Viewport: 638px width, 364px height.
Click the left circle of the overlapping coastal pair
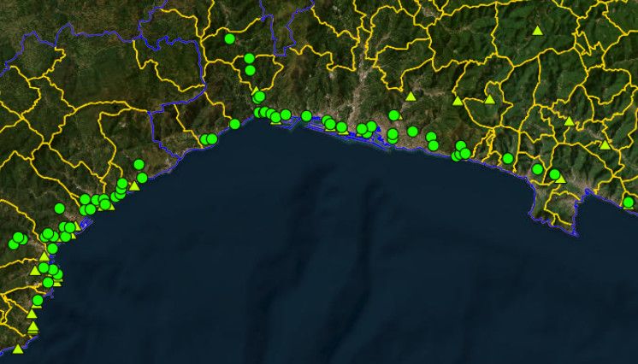pos(205,139)
